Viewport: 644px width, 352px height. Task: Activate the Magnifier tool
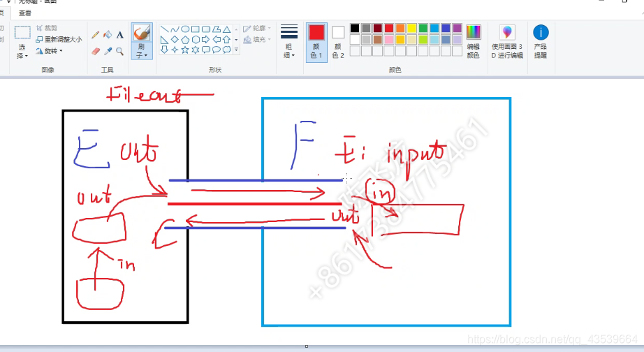pos(120,52)
